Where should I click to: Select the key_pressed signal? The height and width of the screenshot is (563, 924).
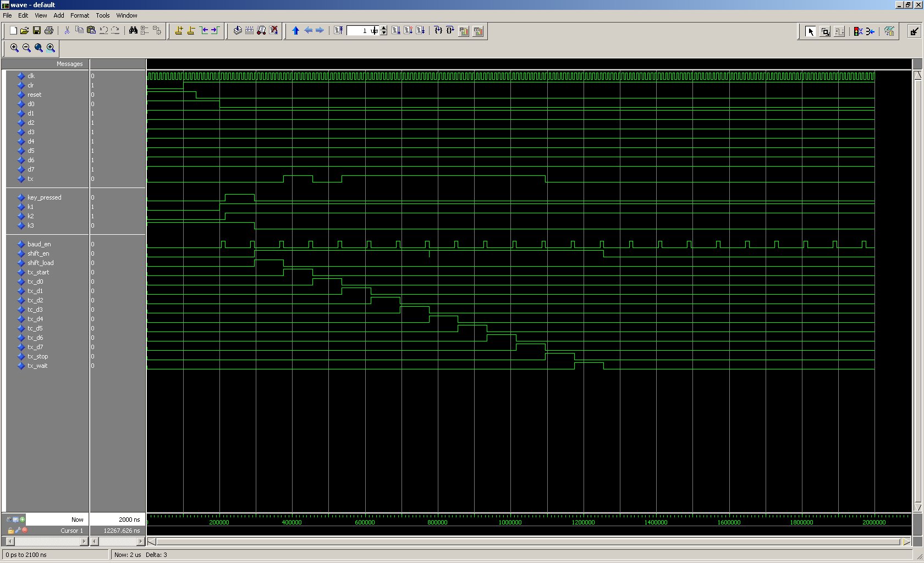point(44,197)
